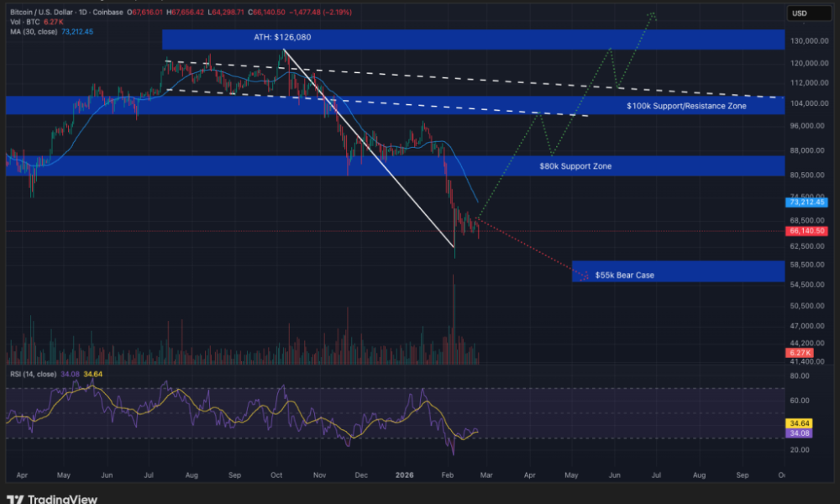This screenshot has height=504, width=840.
Task: Select the $100k Support/Resistance Zone label
Action: pyautogui.click(x=685, y=106)
